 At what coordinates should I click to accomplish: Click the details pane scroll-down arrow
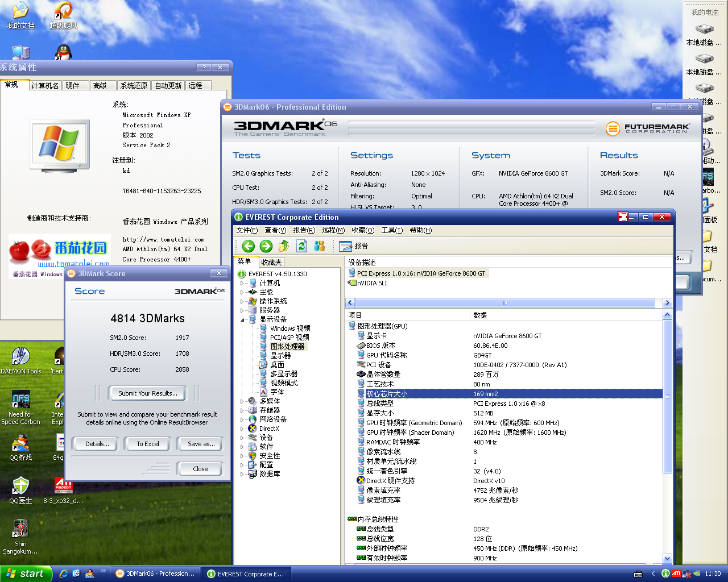tap(667, 559)
